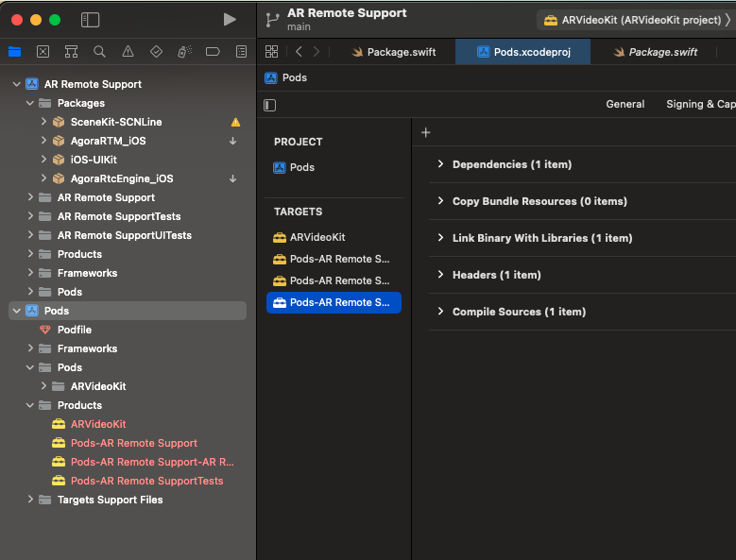
Task: Switch to the first Package.swift tab
Action: [x=394, y=52]
